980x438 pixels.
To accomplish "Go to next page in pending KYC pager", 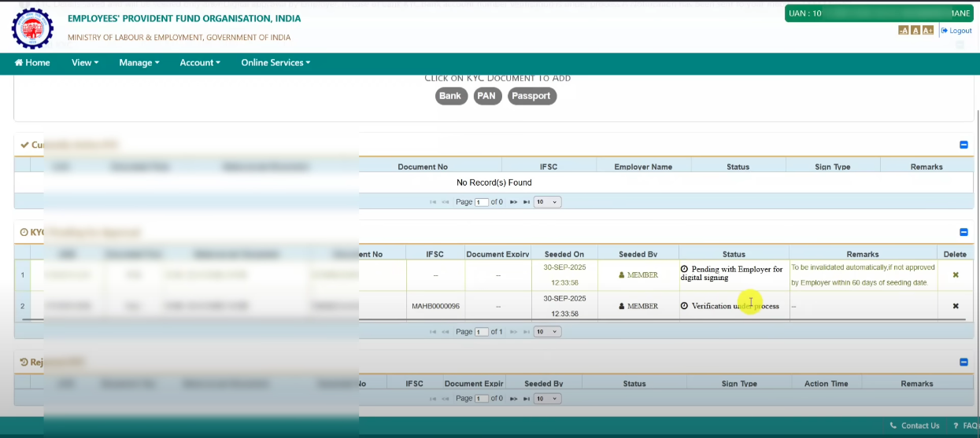I will [513, 332].
